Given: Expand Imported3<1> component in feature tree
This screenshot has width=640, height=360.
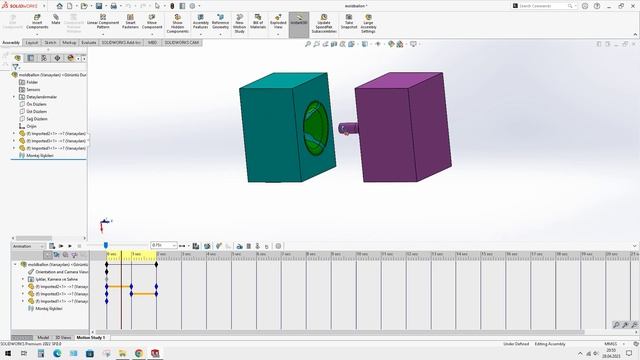Looking at the screenshot, I should click(14, 141).
